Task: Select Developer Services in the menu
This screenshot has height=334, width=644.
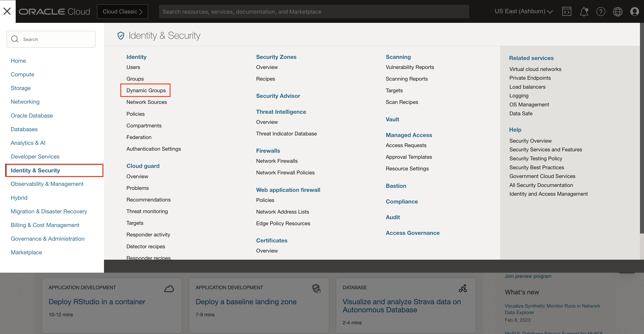Action: (x=35, y=157)
